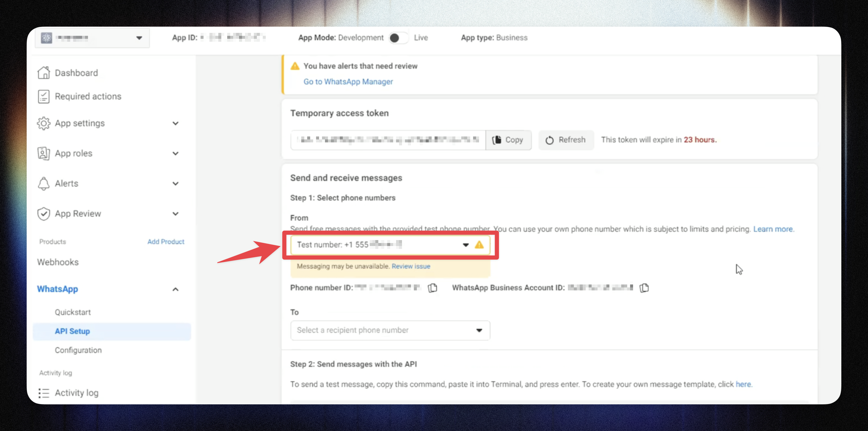The image size is (868, 431).
Task: Click the warning icon beside test number
Action: click(x=479, y=245)
